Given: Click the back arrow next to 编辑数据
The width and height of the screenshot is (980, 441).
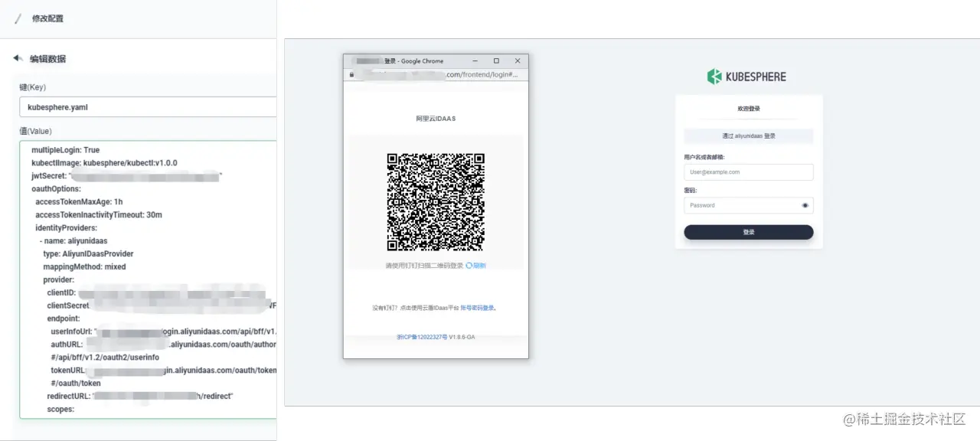Looking at the screenshot, I should 18,58.
